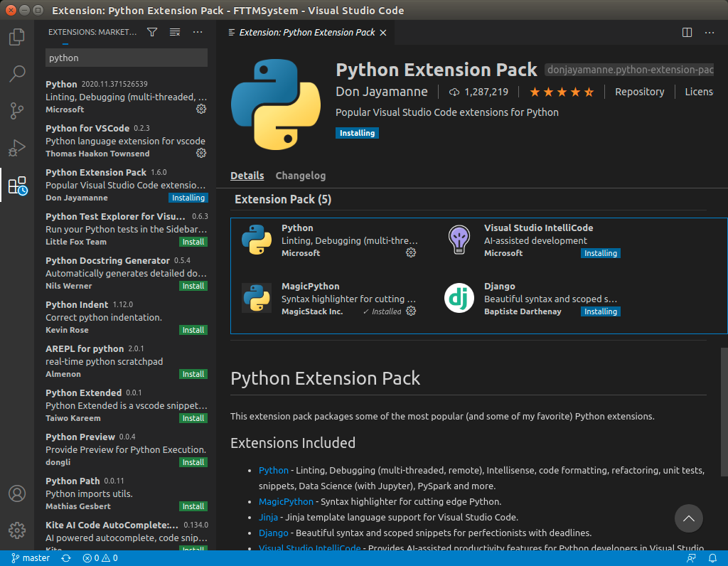Viewport: 728px width, 566px height.
Task: Click the editor vertical scrollbar
Action: click(x=724, y=412)
